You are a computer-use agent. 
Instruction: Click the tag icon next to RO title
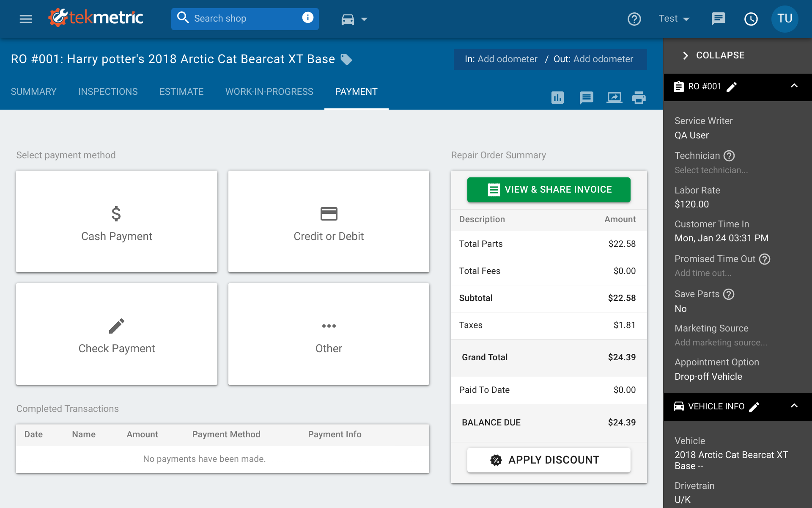tap(346, 59)
